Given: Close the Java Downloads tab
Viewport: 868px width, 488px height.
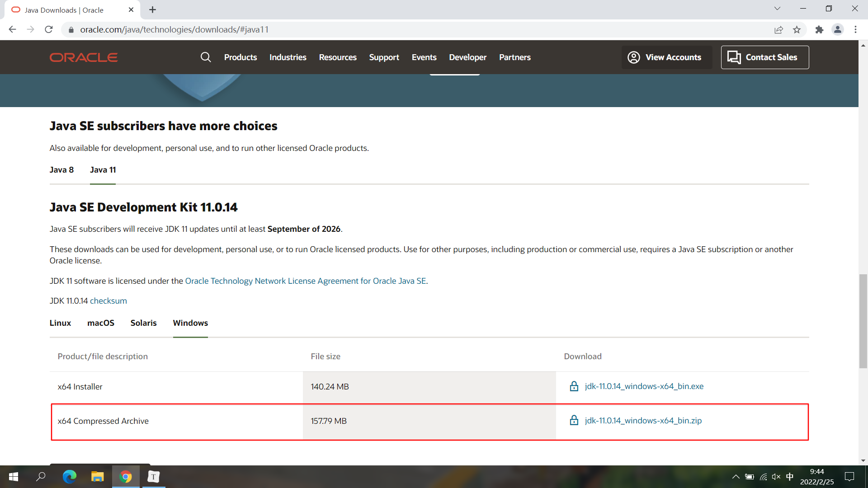Looking at the screenshot, I should [131, 9].
